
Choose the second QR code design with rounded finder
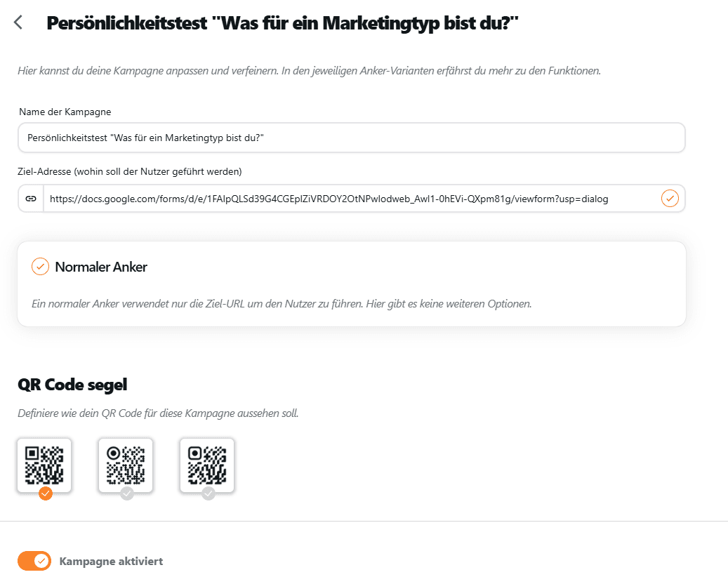tap(126, 464)
